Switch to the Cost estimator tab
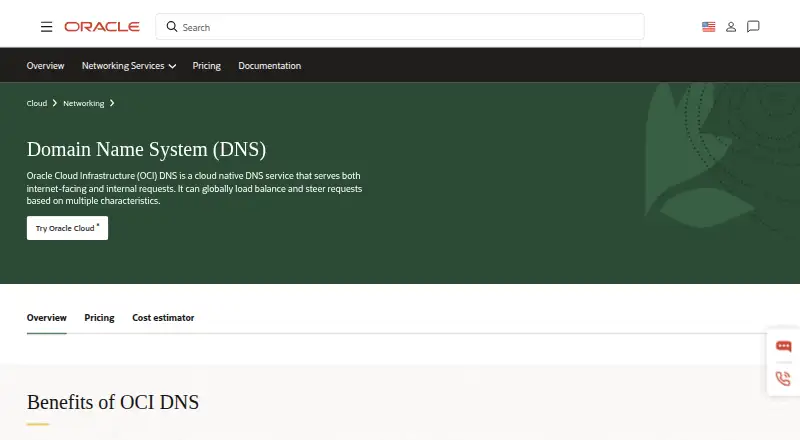 [x=163, y=317]
